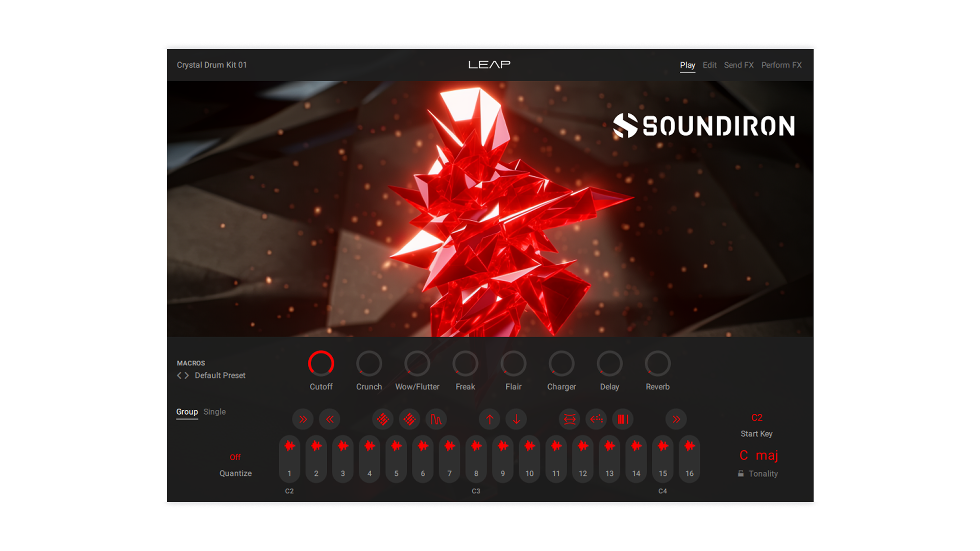Click the dotted left-arrow icon above pad 12

pyautogui.click(x=596, y=419)
